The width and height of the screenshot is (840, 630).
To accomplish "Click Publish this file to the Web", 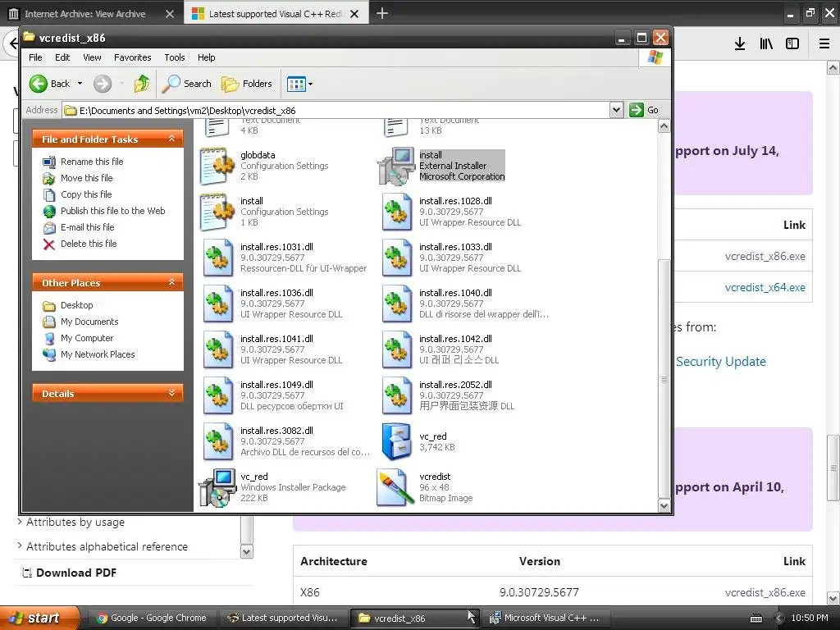I will click(112, 211).
